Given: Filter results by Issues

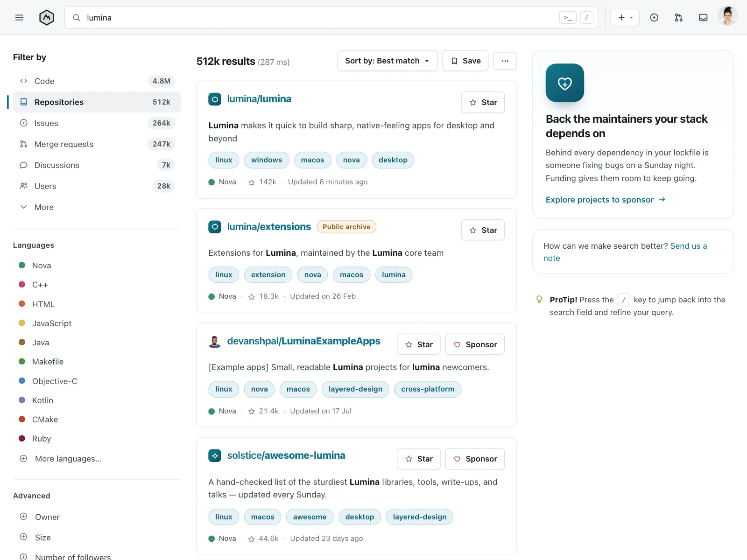Looking at the screenshot, I should coord(97,123).
